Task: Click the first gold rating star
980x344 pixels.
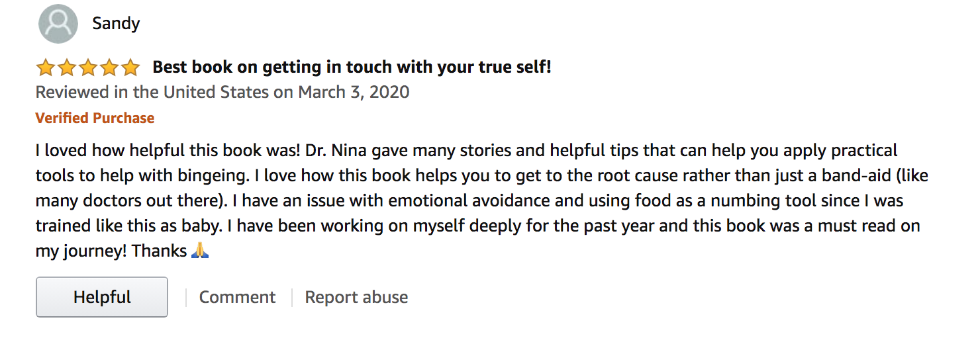Action: [46, 67]
